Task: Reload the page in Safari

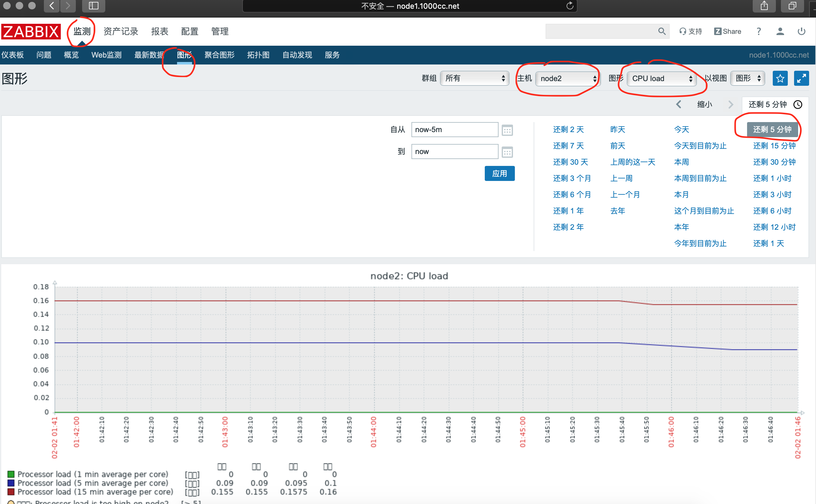Action: (570, 6)
